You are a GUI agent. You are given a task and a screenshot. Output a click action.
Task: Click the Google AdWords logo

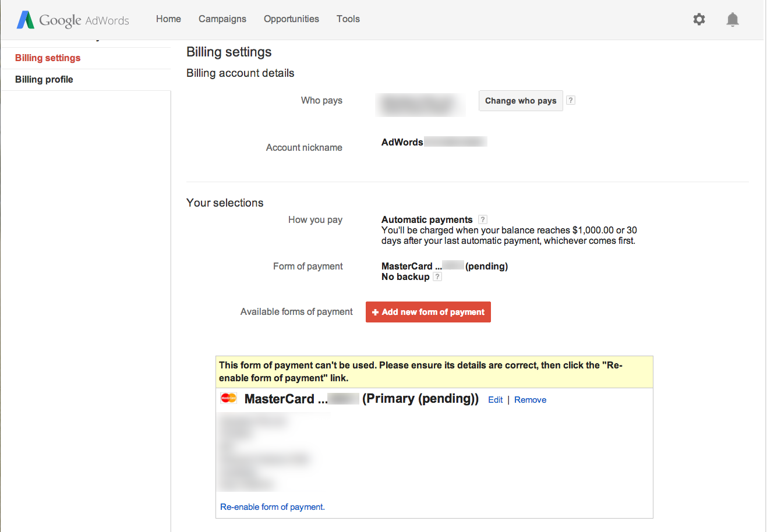(x=73, y=20)
